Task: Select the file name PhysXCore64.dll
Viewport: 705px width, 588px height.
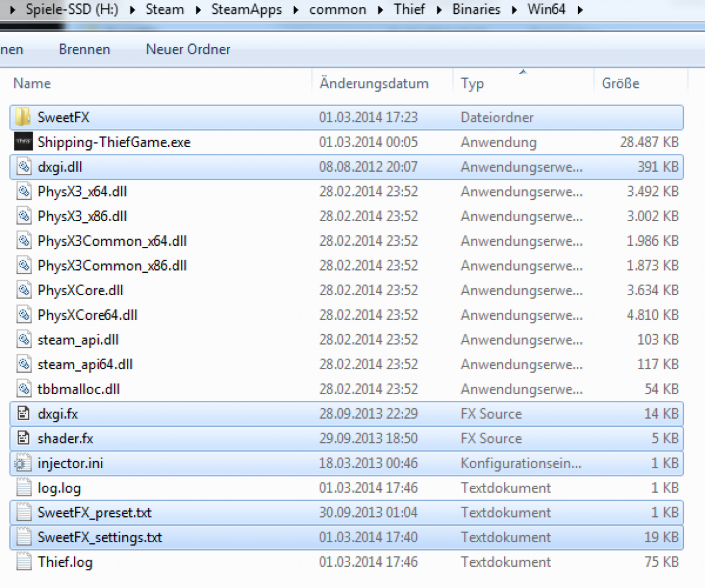Action: (88, 315)
